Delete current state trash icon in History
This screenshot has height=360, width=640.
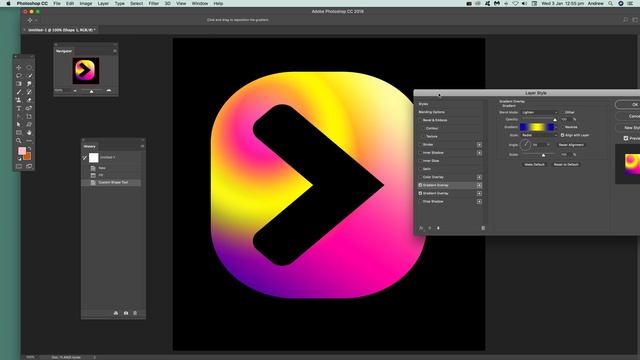pyautogui.click(x=135, y=313)
